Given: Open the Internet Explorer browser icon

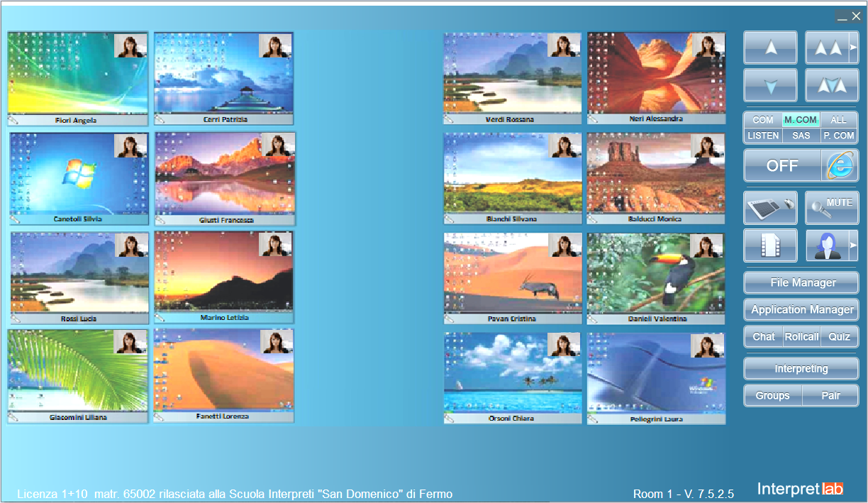Looking at the screenshot, I should pyautogui.click(x=840, y=165).
